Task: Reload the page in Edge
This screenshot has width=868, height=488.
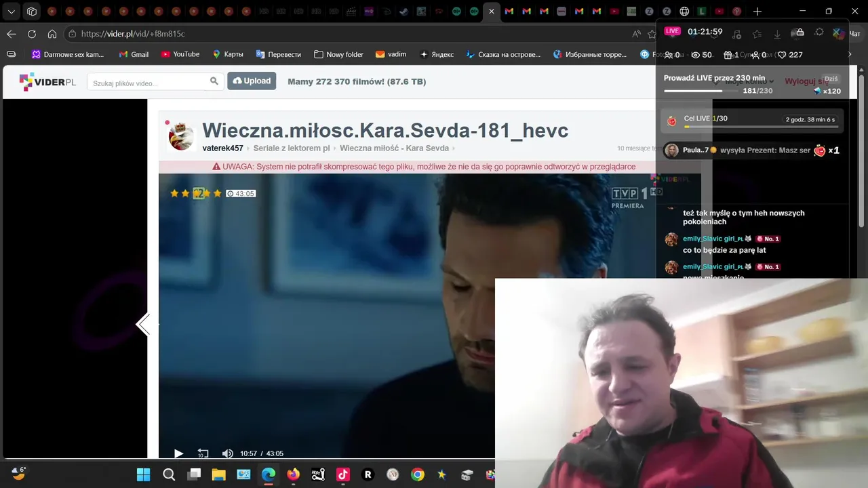Action: 32,34
